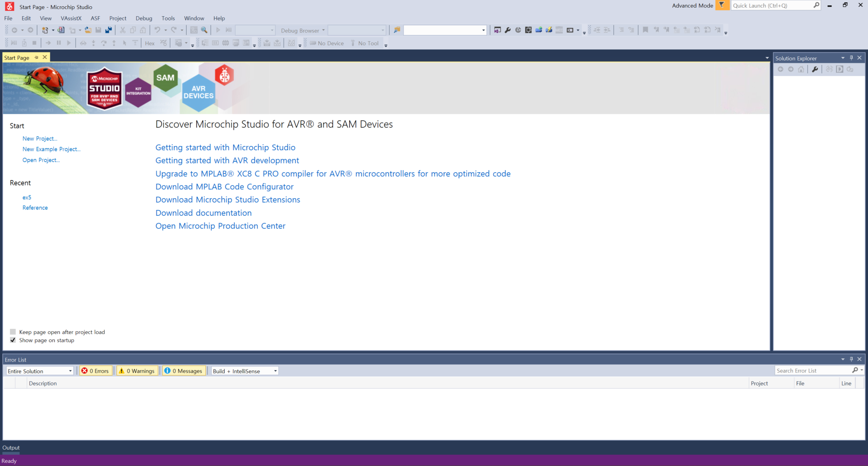
Task: Open the Debug Browser dropdown
Action: [x=303, y=30]
